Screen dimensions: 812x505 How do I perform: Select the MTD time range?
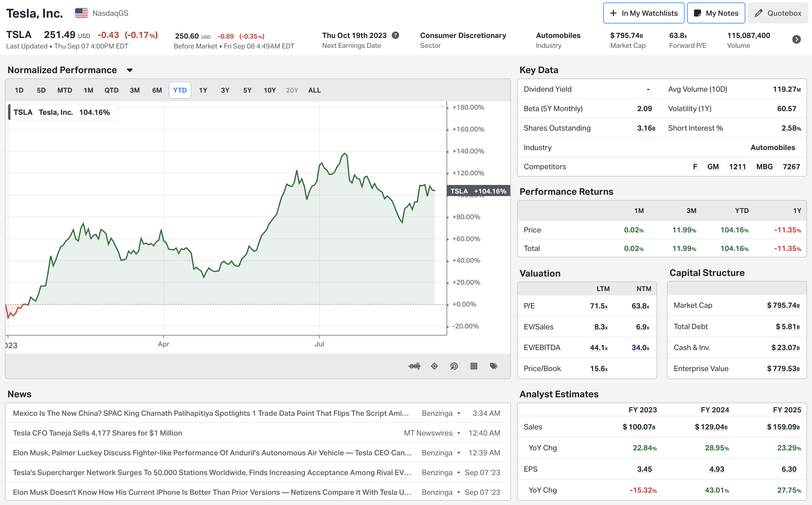(x=65, y=90)
